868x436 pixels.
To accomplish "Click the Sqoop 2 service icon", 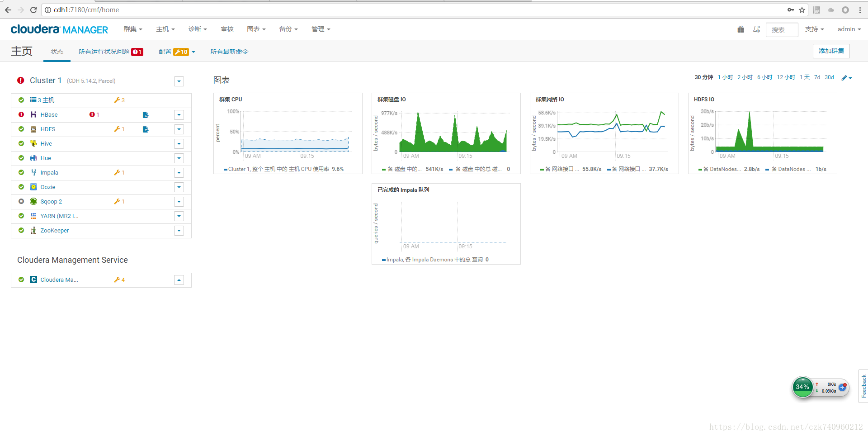I will [x=33, y=201].
